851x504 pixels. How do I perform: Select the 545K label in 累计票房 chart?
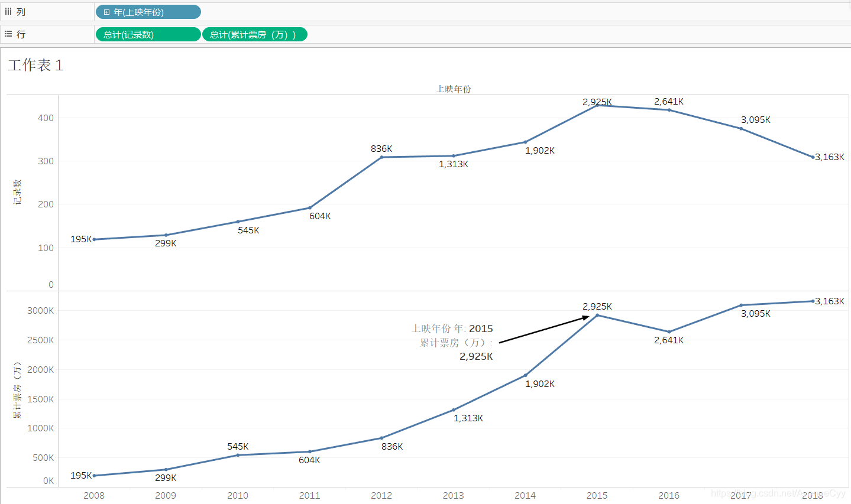pyautogui.click(x=238, y=447)
